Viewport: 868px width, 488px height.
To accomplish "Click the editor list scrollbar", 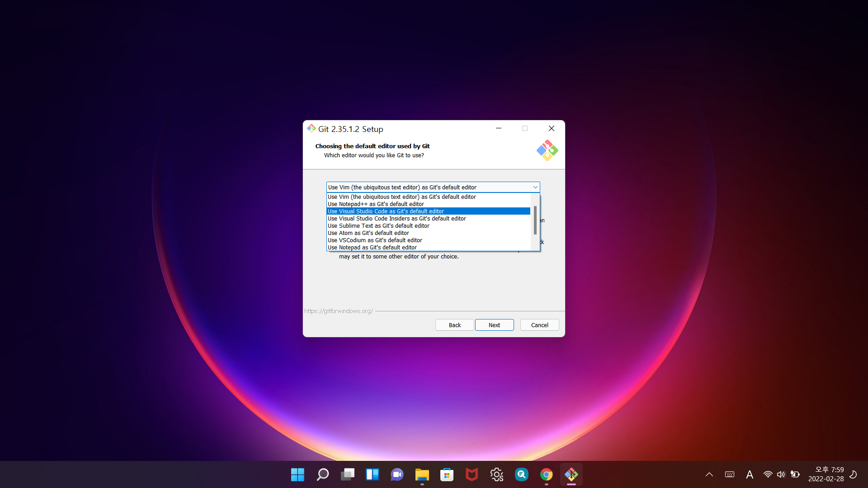I will point(535,221).
